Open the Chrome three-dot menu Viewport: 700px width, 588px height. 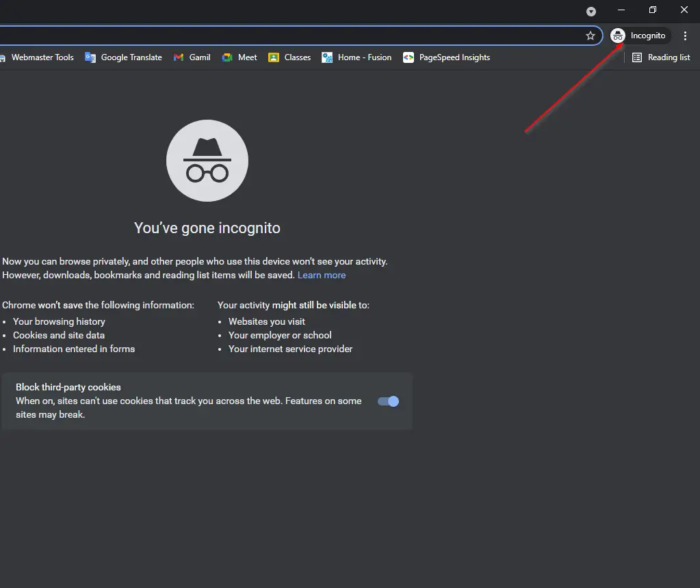point(685,36)
